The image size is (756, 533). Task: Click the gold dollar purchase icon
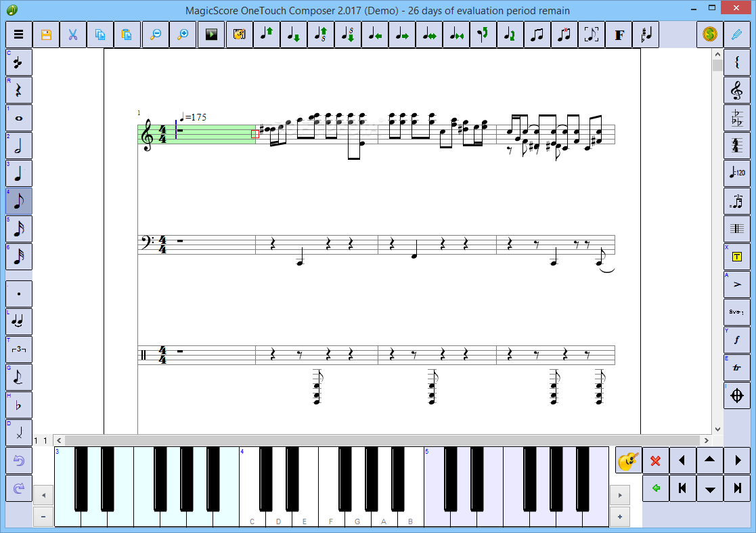click(710, 35)
